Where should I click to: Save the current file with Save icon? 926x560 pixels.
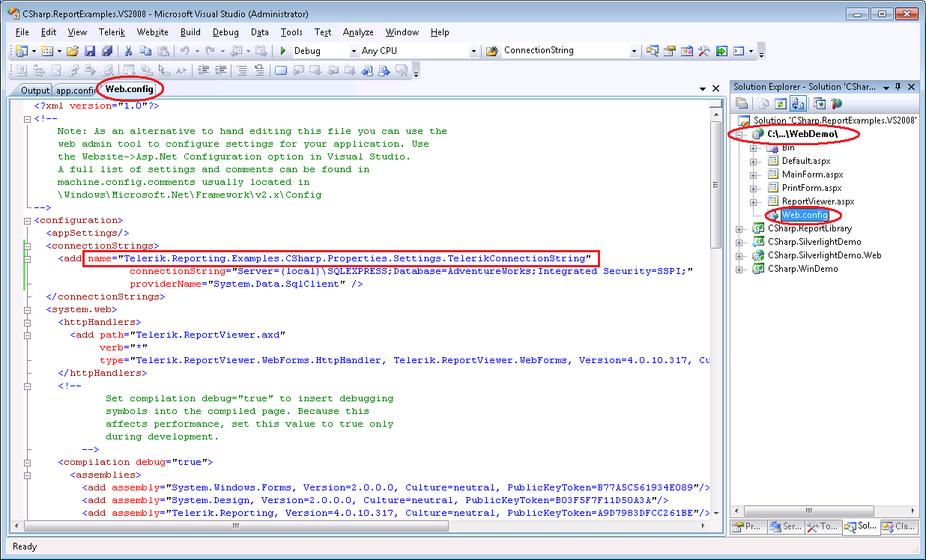(90, 51)
